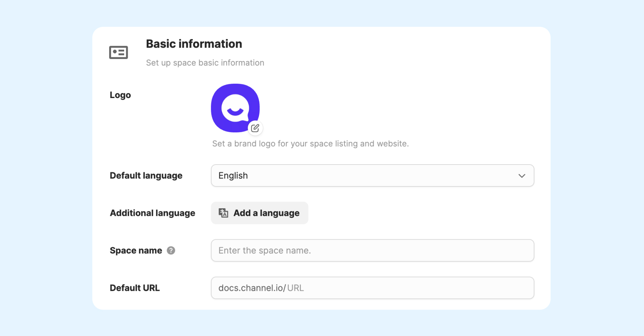Click the ID card icon beside Basic information

pyautogui.click(x=118, y=53)
